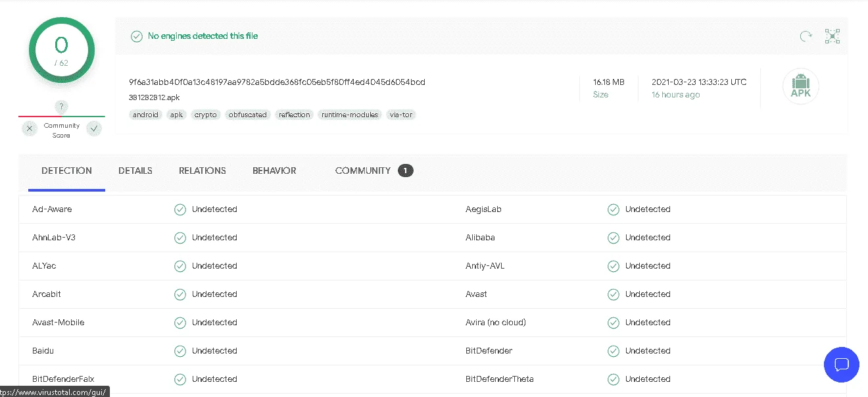The height and width of the screenshot is (397, 868).
Task: Open the Behavior tab
Action: click(x=274, y=171)
